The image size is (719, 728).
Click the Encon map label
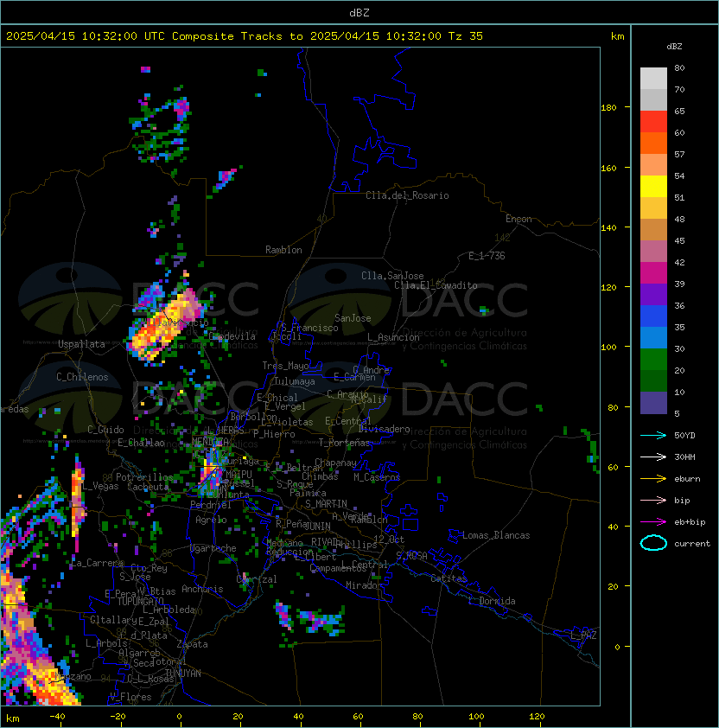[x=519, y=219]
